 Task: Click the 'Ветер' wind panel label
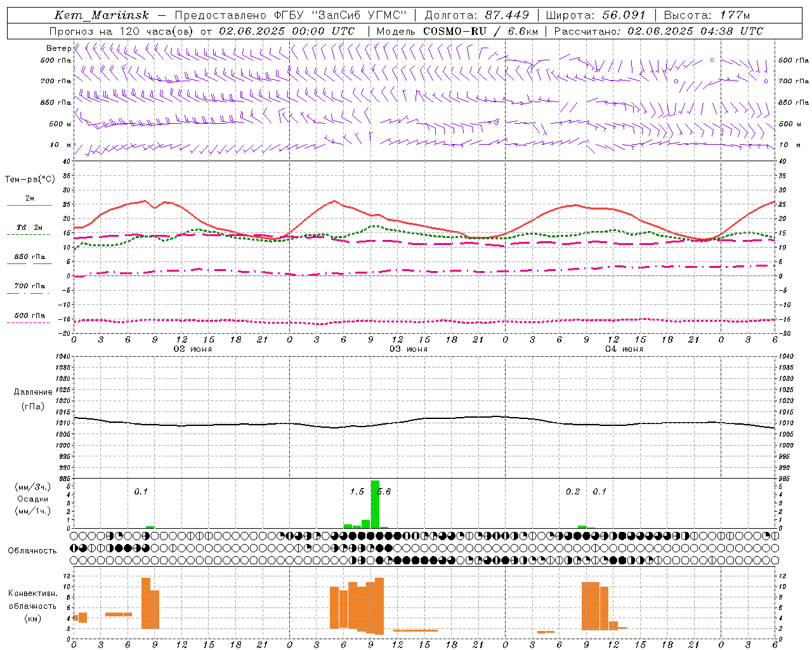point(58,48)
